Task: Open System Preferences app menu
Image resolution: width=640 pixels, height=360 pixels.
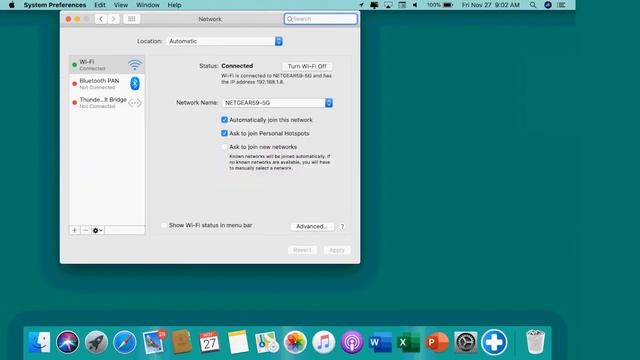Action: [x=55, y=5]
